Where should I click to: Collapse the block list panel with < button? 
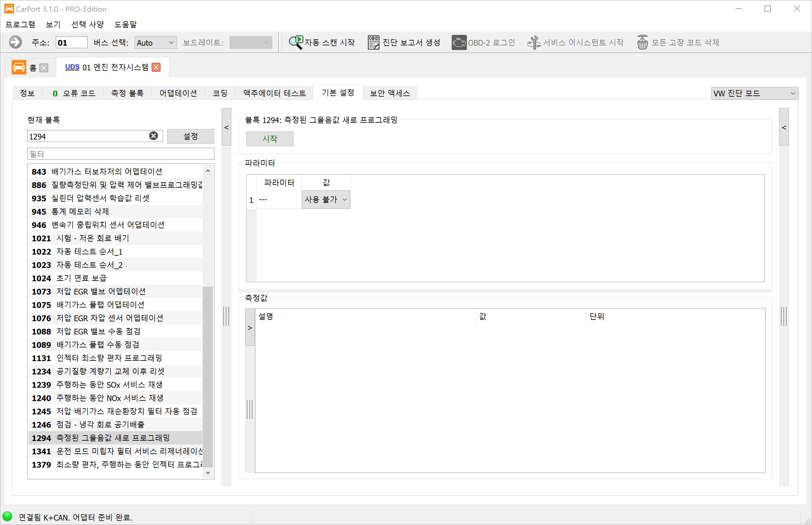click(226, 127)
